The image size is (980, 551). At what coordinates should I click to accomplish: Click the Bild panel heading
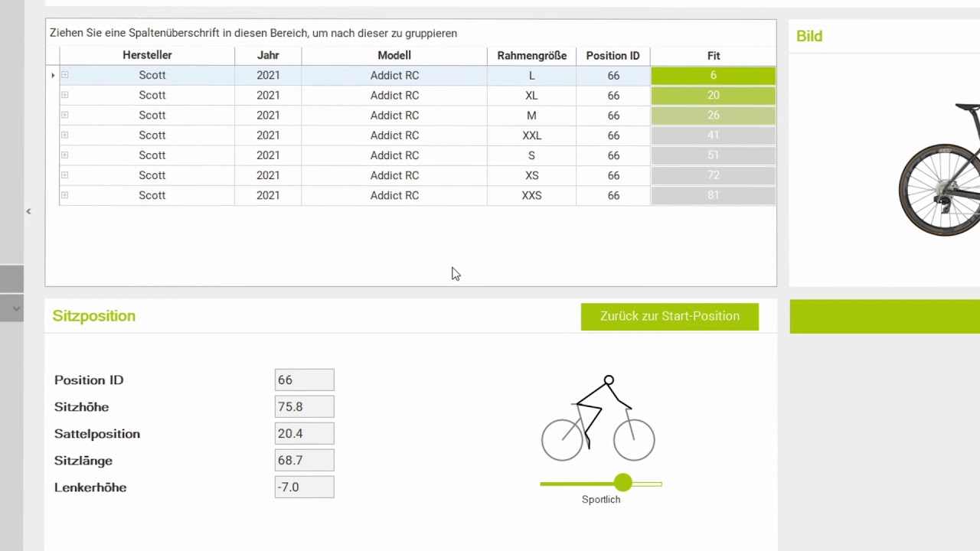pyautogui.click(x=809, y=36)
